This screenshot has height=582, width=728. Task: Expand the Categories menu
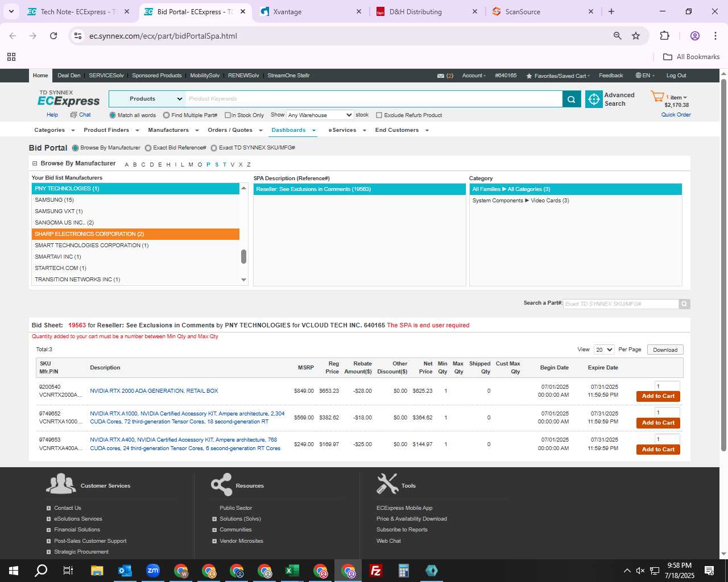coord(54,130)
